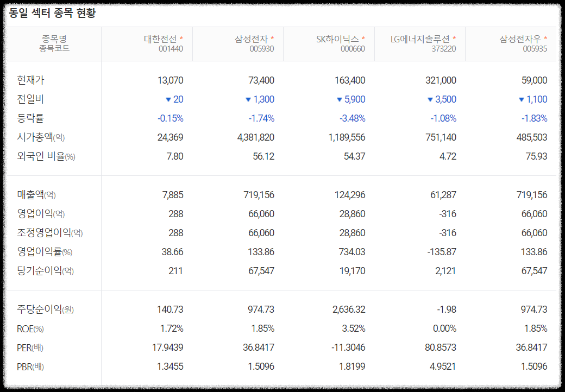Click the PER(배) row label
Viewport: 565px width, 392px height.
pyautogui.click(x=30, y=347)
